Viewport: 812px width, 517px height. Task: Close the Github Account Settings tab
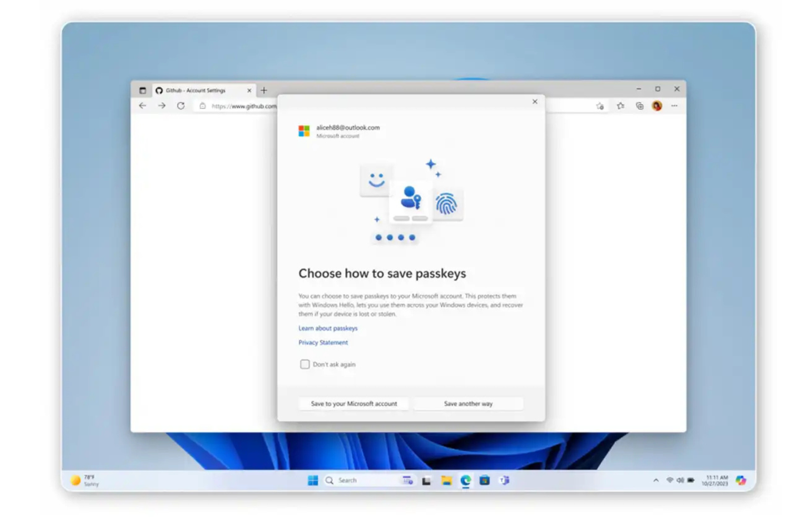[249, 90]
